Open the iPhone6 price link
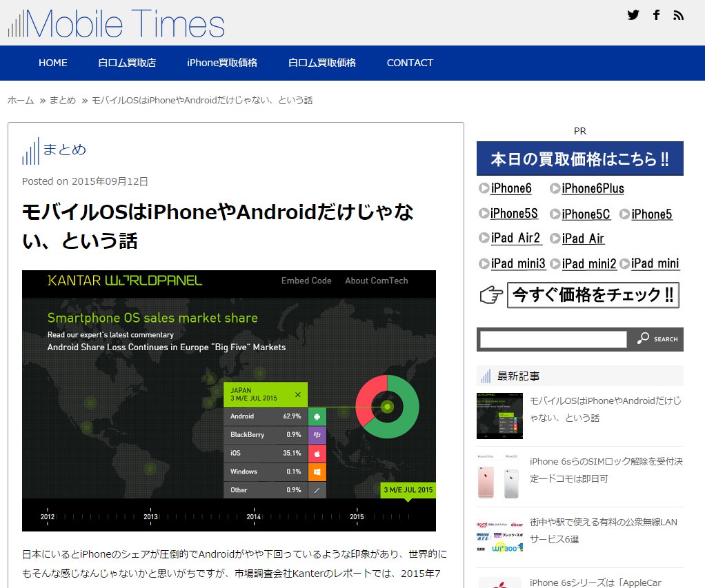 point(506,189)
